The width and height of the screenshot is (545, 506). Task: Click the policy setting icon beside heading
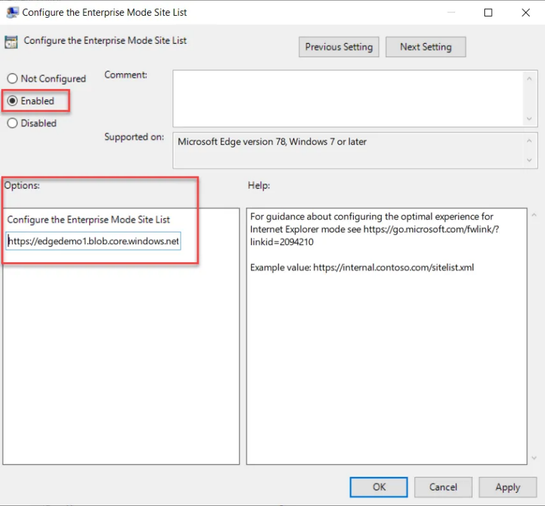coord(11,42)
